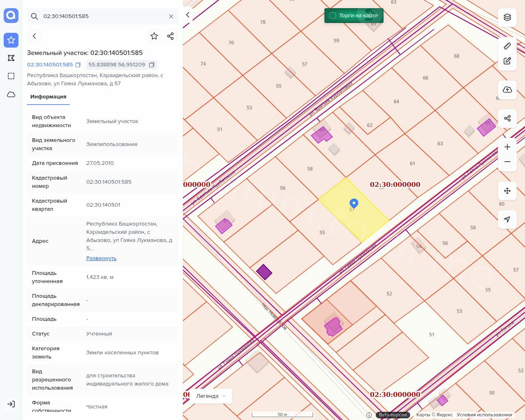Expand the 'Легенда' legend panel

point(211,396)
